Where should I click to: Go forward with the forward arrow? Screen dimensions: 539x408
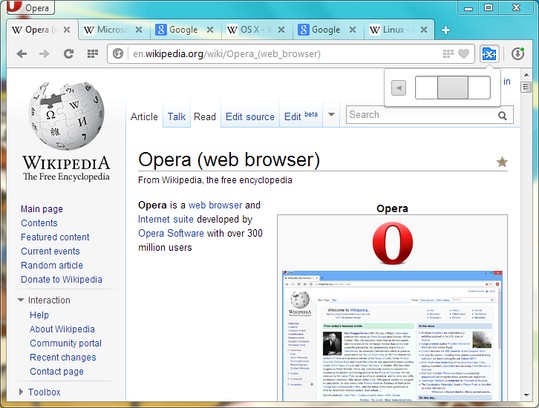(44, 54)
